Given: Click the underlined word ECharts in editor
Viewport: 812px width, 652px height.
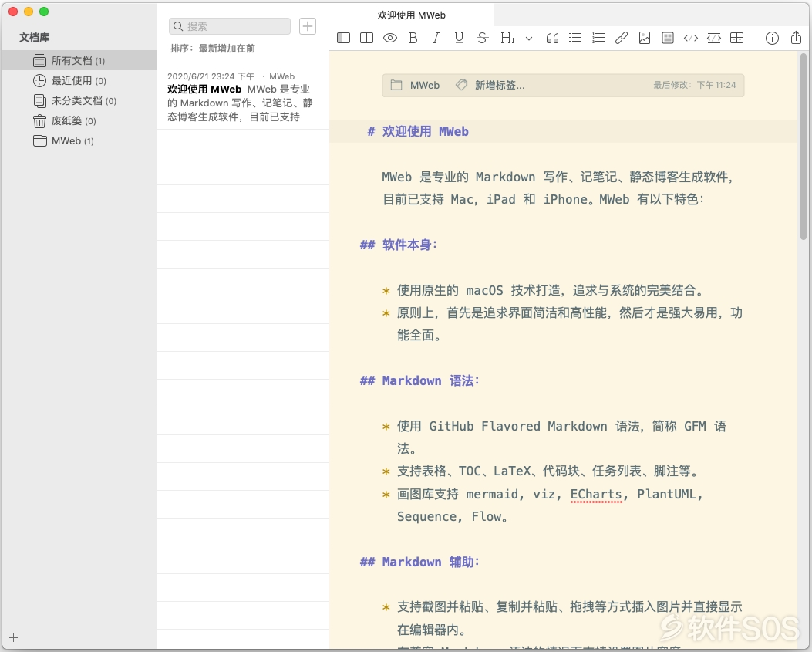Looking at the screenshot, I should pyautogui.click(x=596, y=495).
